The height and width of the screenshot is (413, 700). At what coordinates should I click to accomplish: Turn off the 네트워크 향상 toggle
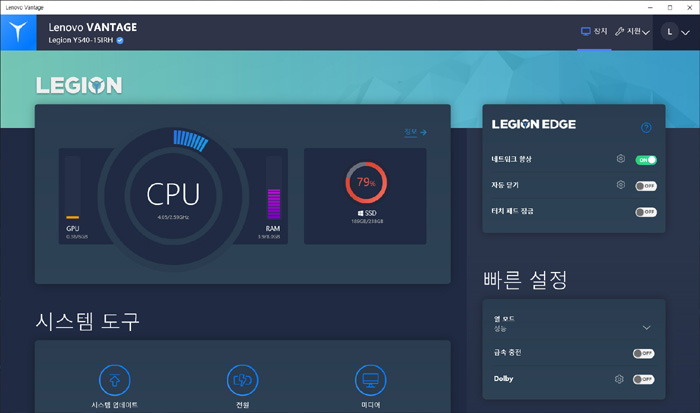click(646, 160)
